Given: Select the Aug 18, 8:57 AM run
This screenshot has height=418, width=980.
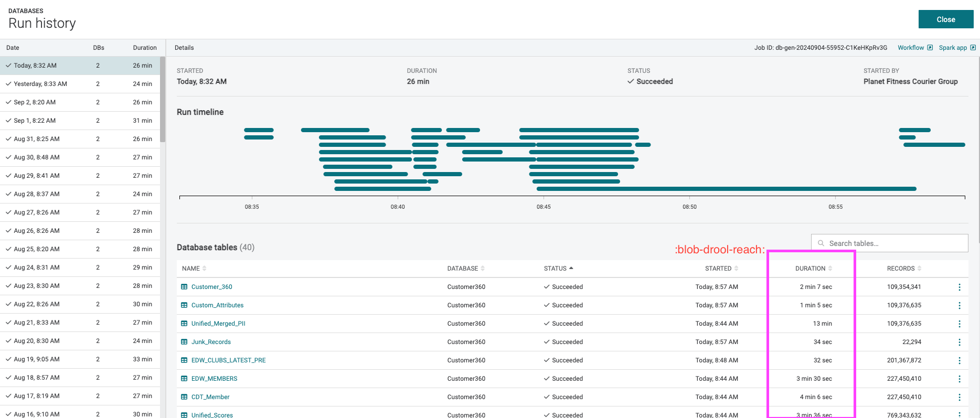Looking at the screenshot, I should (x=80, y=378).
